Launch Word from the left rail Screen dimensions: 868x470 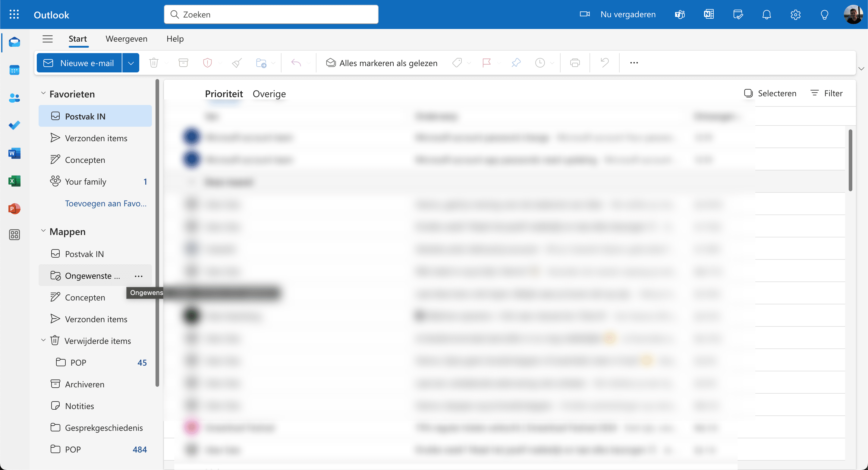tap(14, 154)
